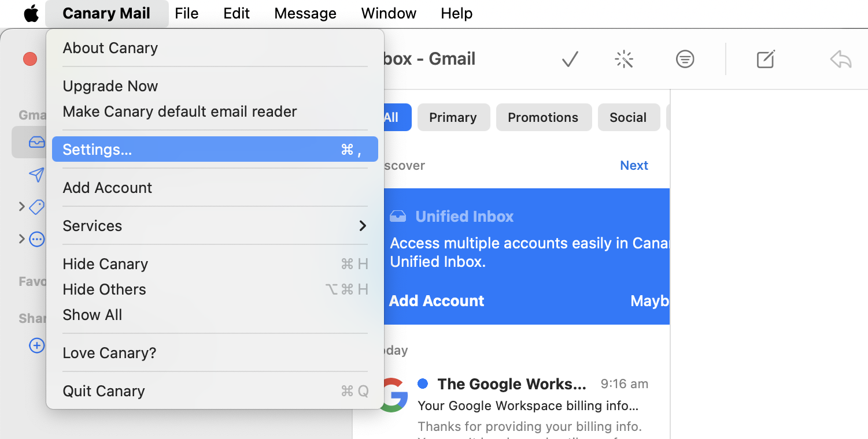Open the filter messages icon
This screenshot has height=439, width=868.
click(685, 59)
